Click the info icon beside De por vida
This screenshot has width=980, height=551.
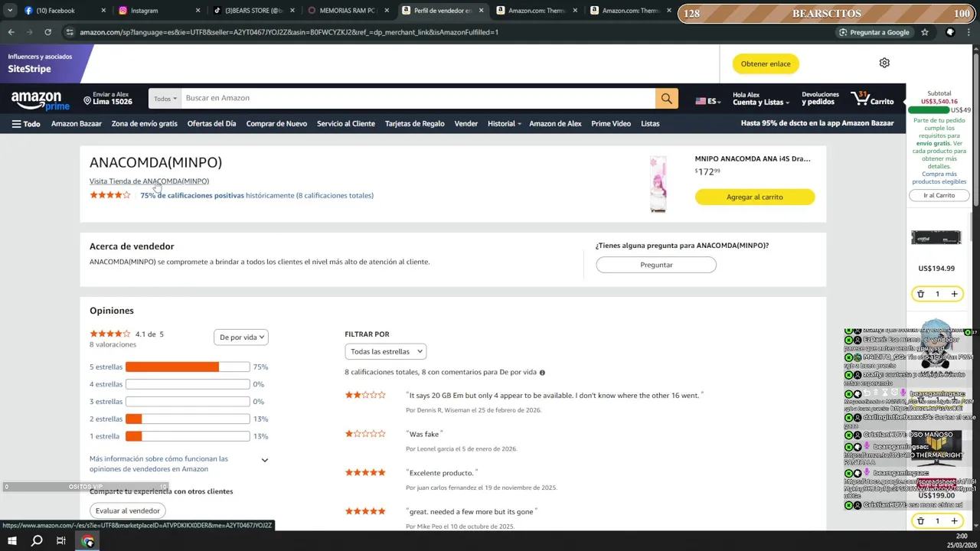(x=542, y=373)
